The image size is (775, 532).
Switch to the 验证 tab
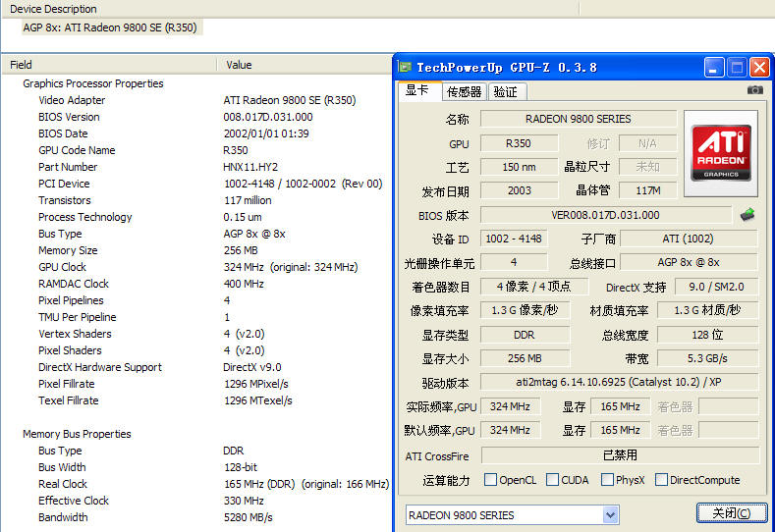506,92
